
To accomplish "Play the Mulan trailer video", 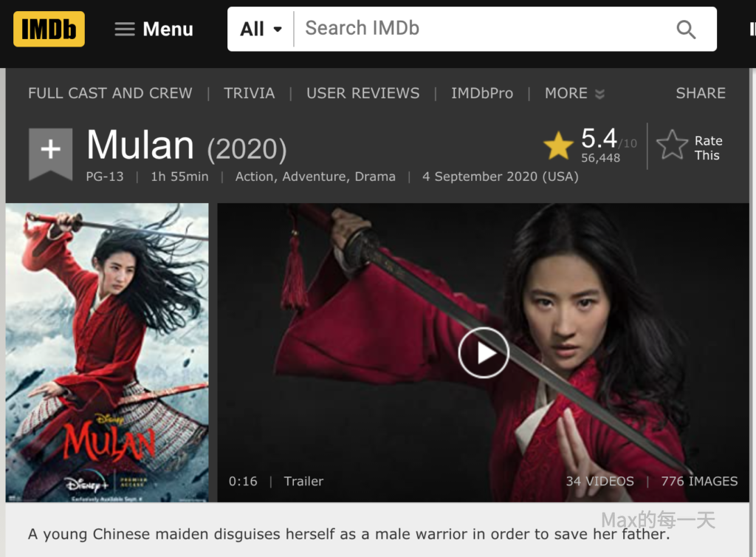I will tap(483, 352).
